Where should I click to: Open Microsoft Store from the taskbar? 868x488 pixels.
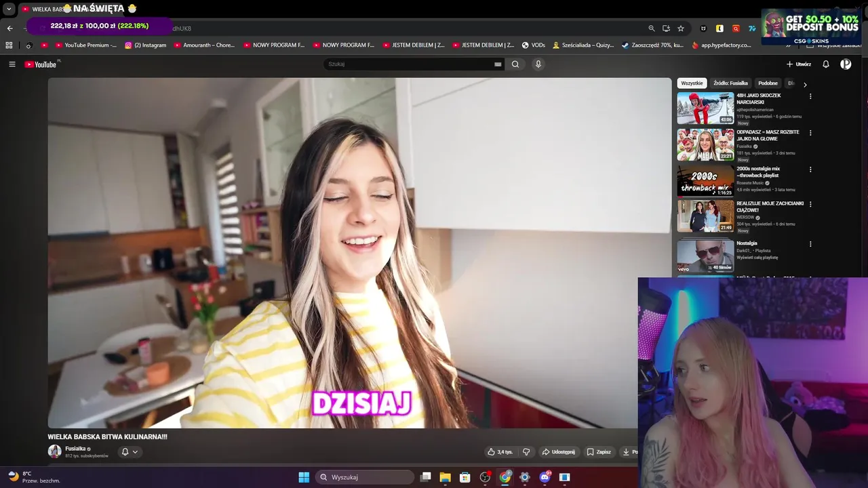click(465, 477)
